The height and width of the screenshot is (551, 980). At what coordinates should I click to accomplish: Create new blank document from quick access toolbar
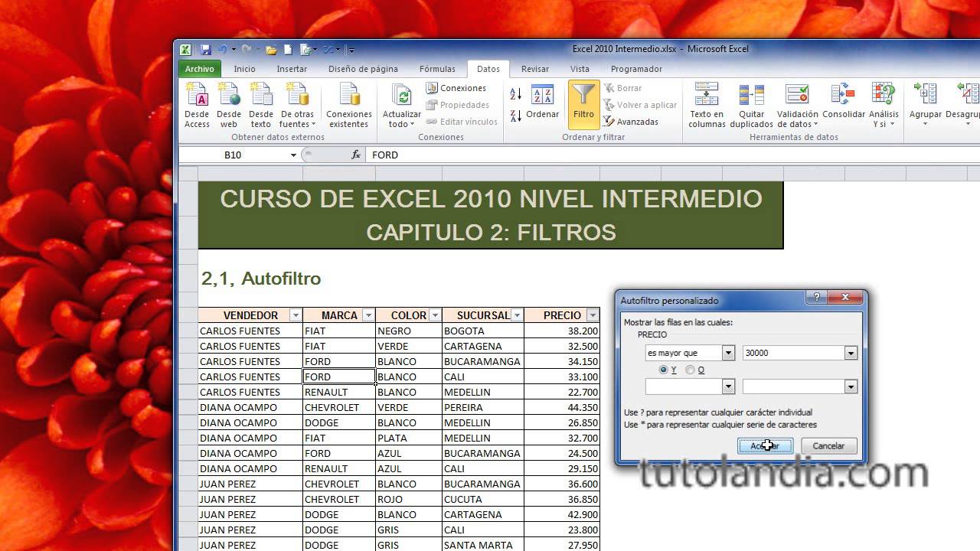pyautogui.click(x=288, y=50)
